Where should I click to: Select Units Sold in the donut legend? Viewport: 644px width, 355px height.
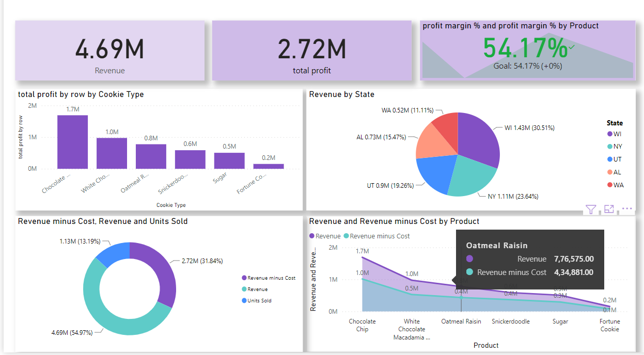(x=256, y=300)
